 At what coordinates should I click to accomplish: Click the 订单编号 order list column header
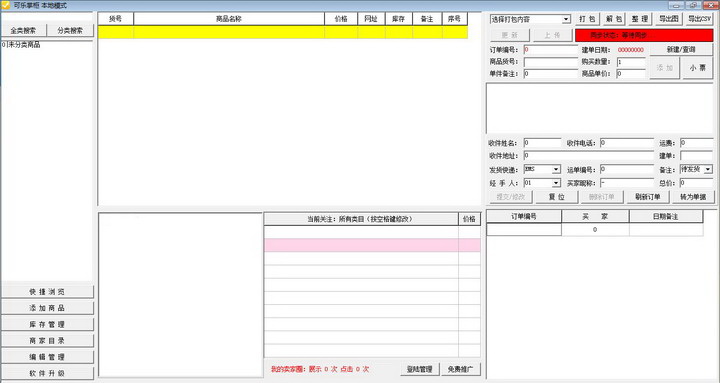click(524, 216)
